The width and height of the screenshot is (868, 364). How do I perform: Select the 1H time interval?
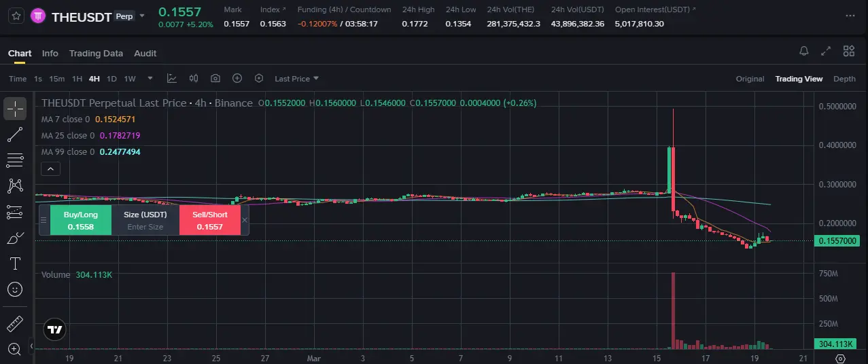(x=77, y=79)
